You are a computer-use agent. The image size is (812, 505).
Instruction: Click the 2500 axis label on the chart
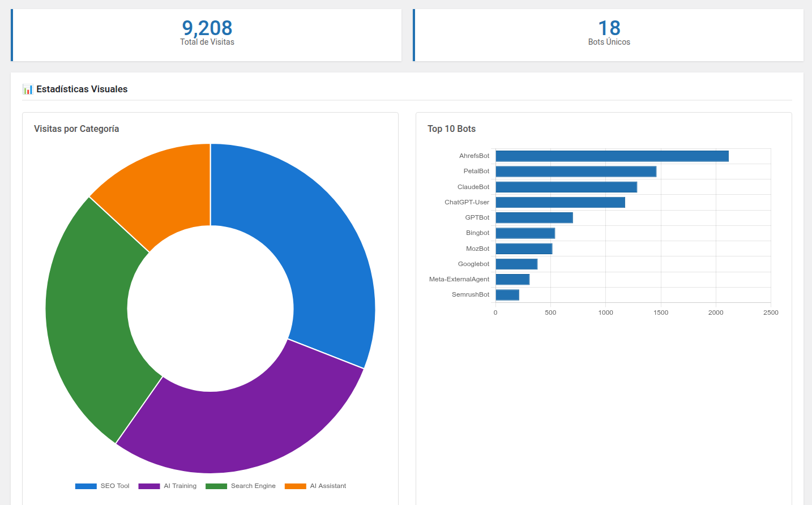point(770,312)
